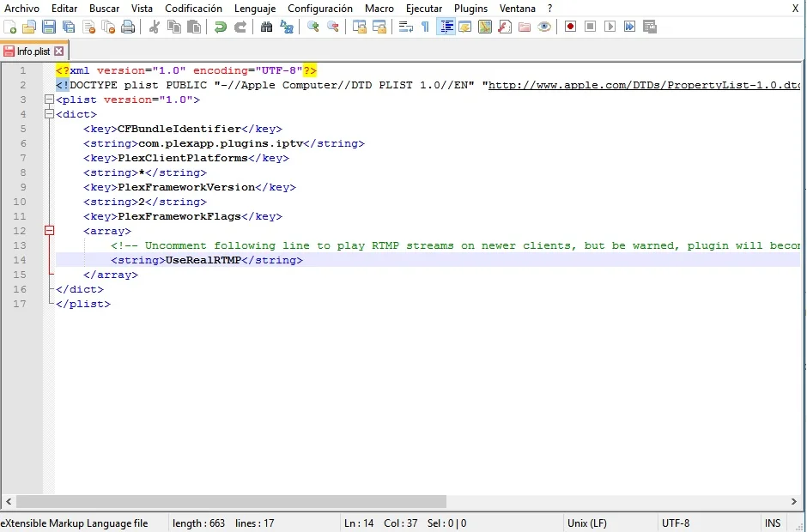Toggle word wrap in the toolbar
The image size is (807, 532).
tap(406, 27)
